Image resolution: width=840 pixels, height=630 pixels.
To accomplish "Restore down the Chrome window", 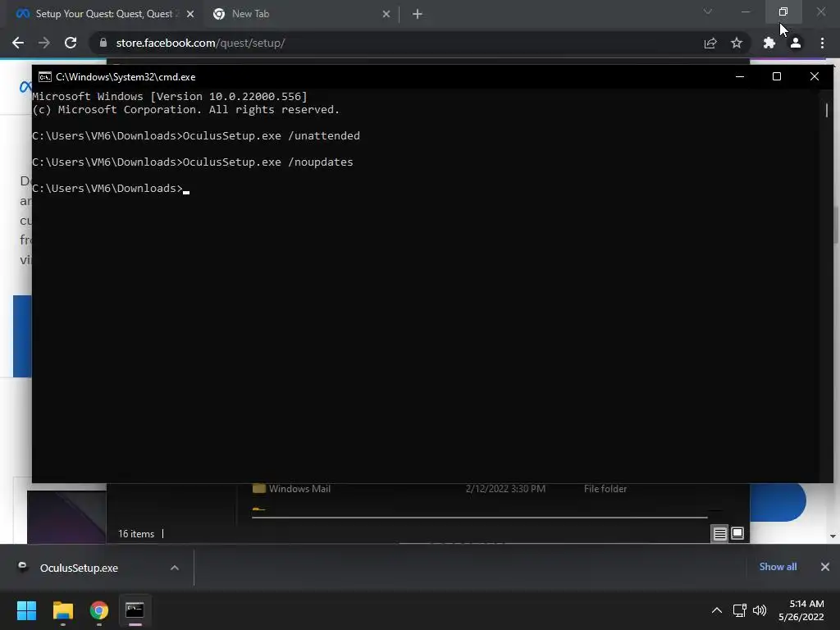I will coord(783,11).
